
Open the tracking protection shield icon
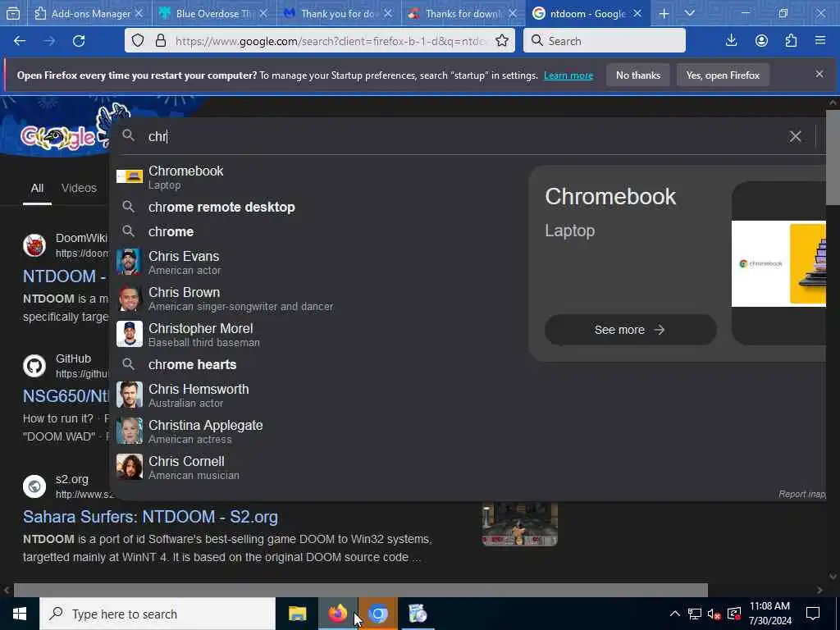tap(138, 41)
